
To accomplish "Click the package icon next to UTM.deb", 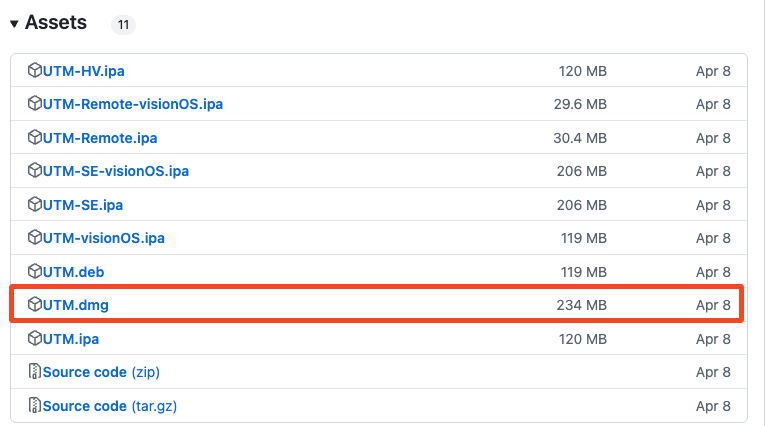I will coord(34,272).
